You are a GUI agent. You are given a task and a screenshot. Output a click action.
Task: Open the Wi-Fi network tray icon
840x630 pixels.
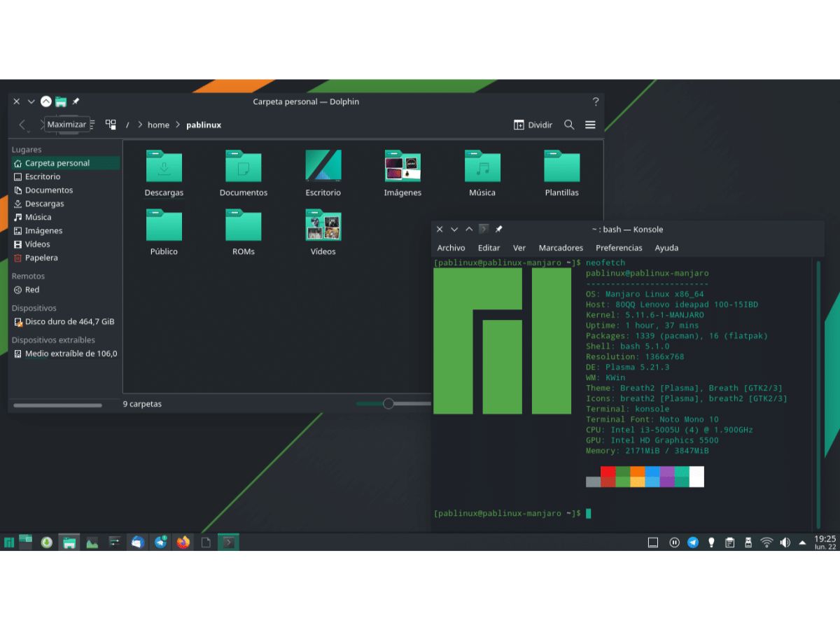(766, 542)
